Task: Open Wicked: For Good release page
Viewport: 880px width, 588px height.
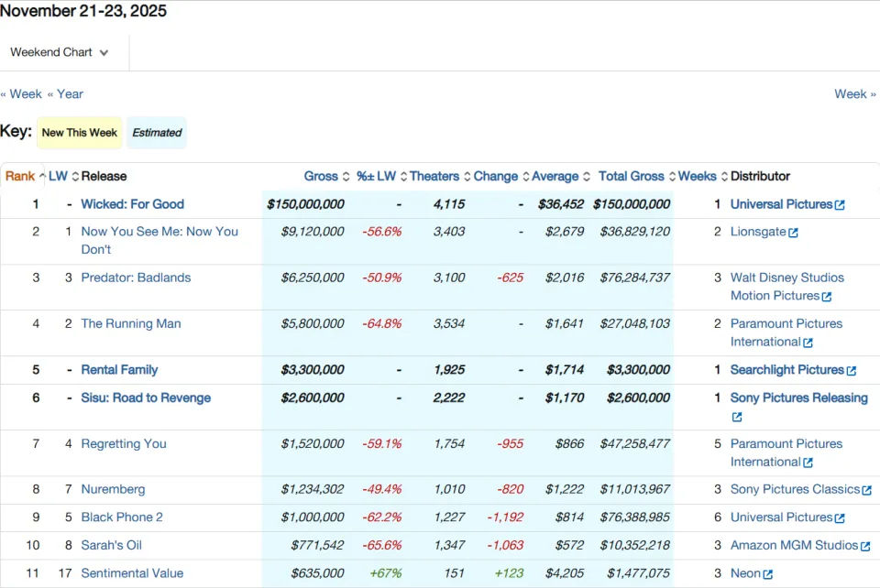Action: pos(132,204)
